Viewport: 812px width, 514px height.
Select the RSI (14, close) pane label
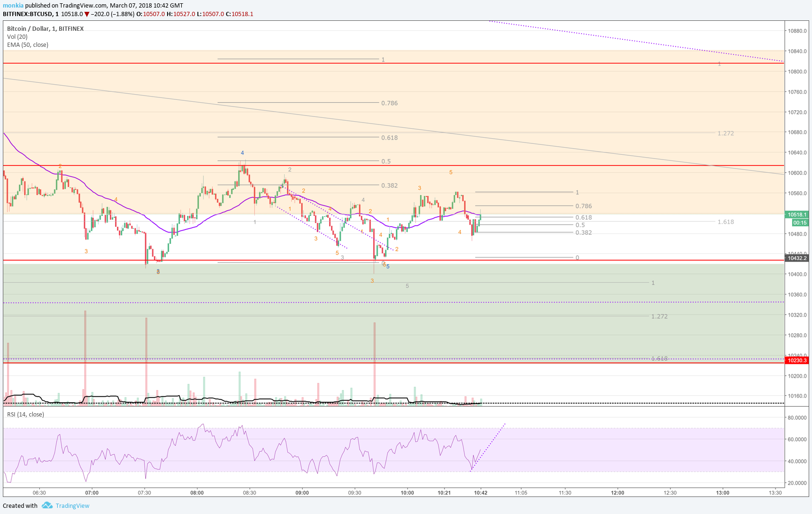pos(26,415)
